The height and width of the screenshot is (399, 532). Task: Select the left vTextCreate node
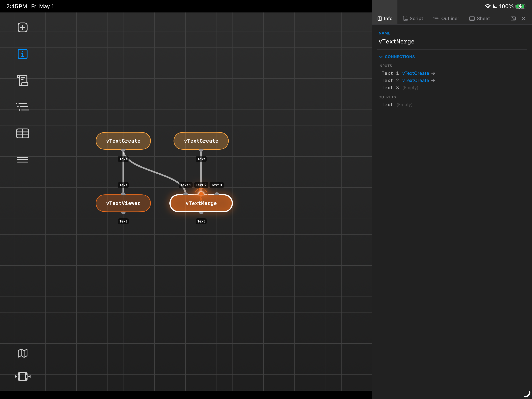click(123, 141)
